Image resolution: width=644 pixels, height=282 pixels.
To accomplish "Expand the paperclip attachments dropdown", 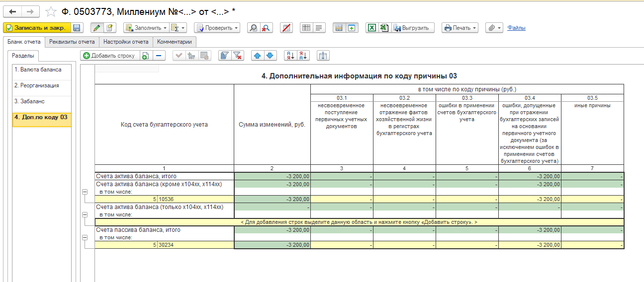I will coord(494,28).
